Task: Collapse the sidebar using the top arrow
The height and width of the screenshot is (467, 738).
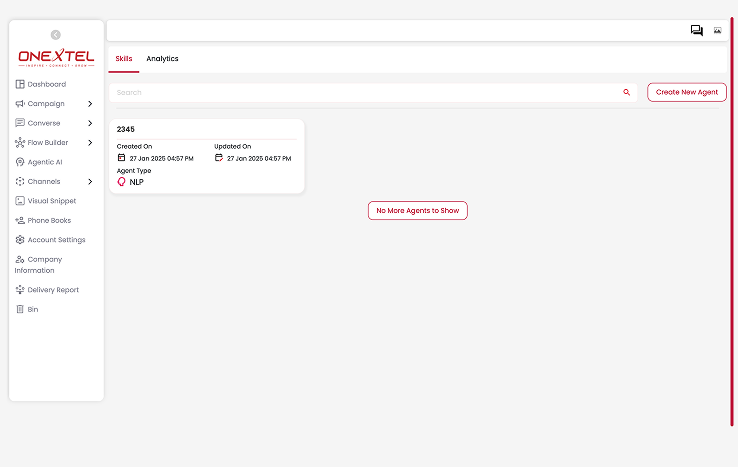Action: pos(55,34)
